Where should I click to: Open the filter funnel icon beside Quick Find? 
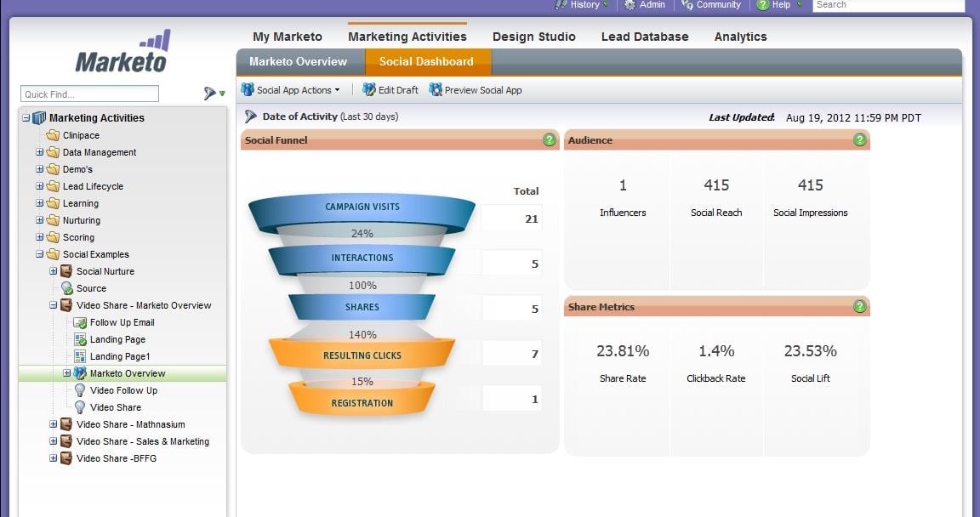tap(209, 94)
